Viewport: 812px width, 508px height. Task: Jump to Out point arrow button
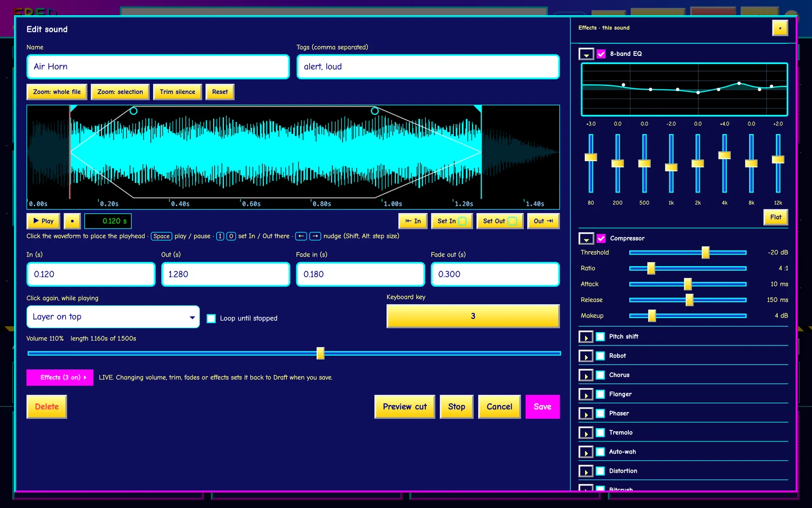pyautogui.click(x=543, y=221)
